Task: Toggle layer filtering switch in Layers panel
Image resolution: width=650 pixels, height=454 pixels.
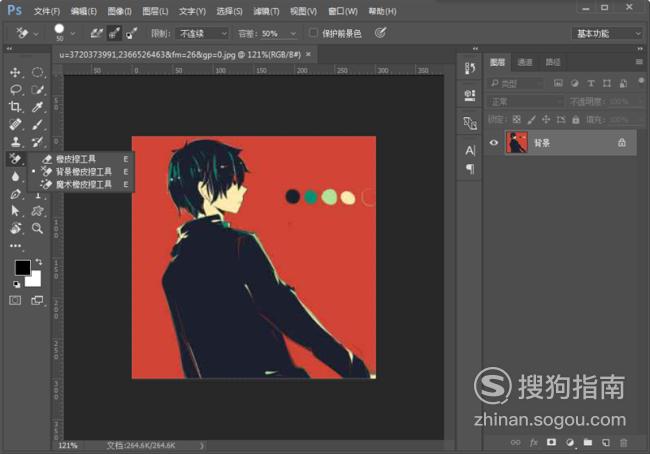Action: 641,81
